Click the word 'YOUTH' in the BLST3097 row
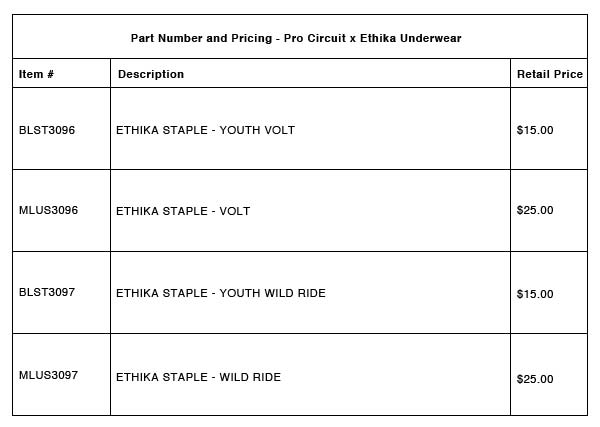 (x=241, y=293)
